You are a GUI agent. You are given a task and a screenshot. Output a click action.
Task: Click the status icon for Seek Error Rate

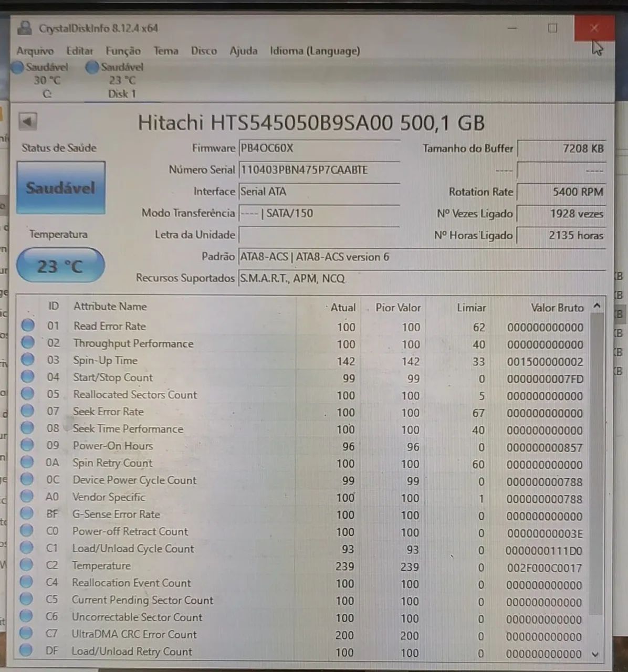27,411
